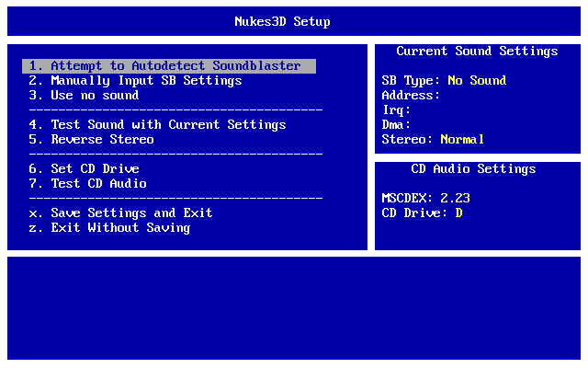Click the Current Sound Settings heading

477,52
